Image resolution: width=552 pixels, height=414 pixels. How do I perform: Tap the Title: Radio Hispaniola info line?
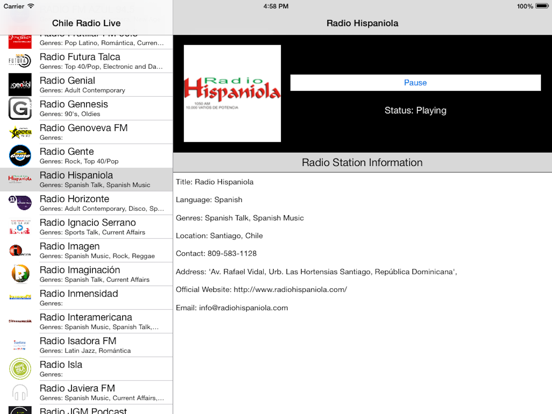click(x=215, y=182)
